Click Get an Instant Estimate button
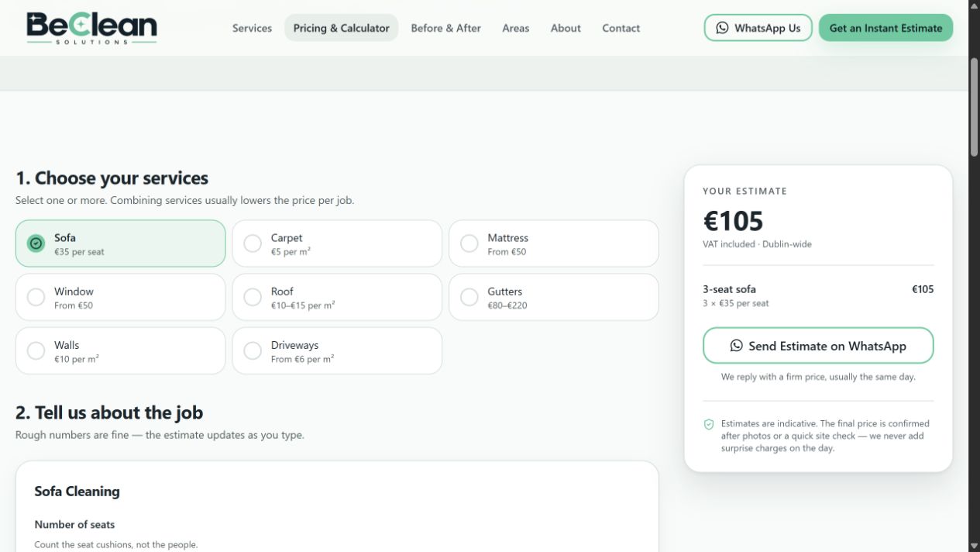 tap(885, 28)
